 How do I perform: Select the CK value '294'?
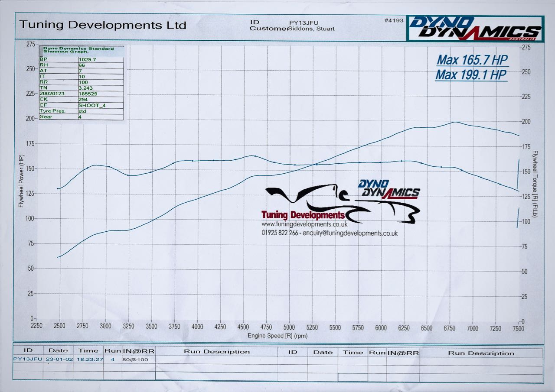(83, 99)
